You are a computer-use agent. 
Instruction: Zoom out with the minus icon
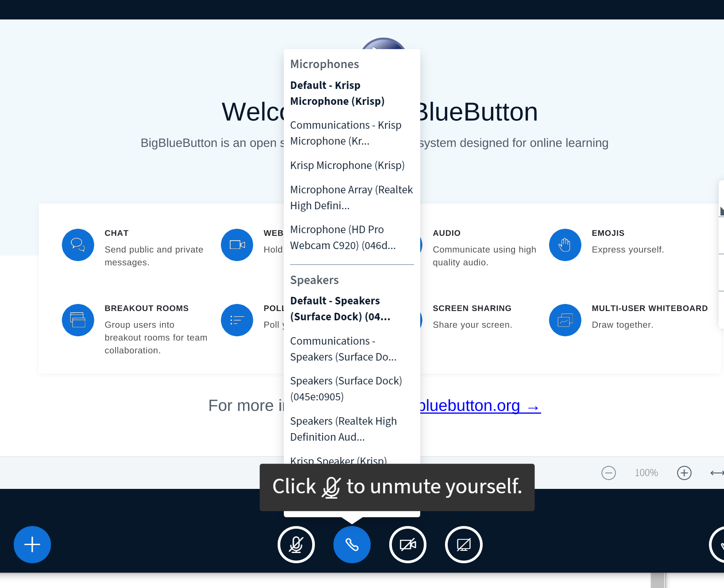point(608,473)
